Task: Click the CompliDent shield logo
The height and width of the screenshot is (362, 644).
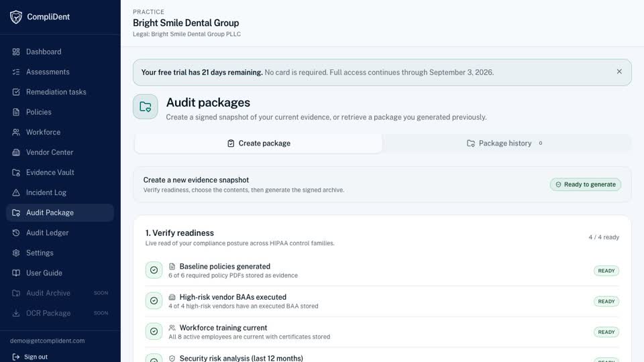Action: (16, 17)
